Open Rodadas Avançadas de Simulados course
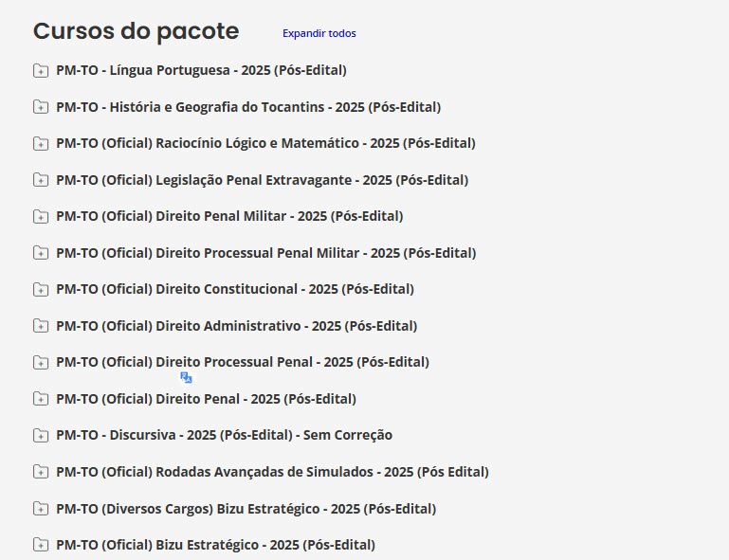This screenshot has width=729, height=560. [272, 472]
